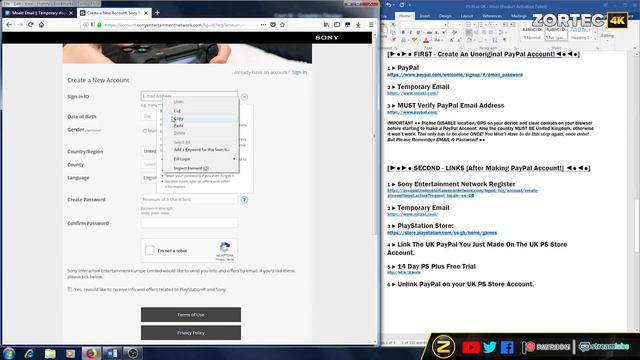Click Privacy Policy button
The height and width of the screenshot is (360, 640).
pos(191,333)
